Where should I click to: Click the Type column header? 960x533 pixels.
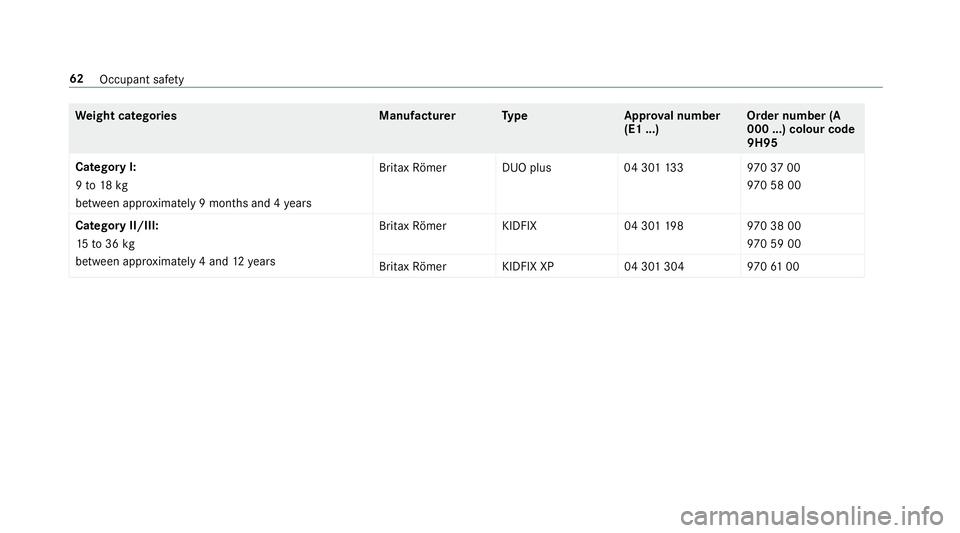click(514, 116)
